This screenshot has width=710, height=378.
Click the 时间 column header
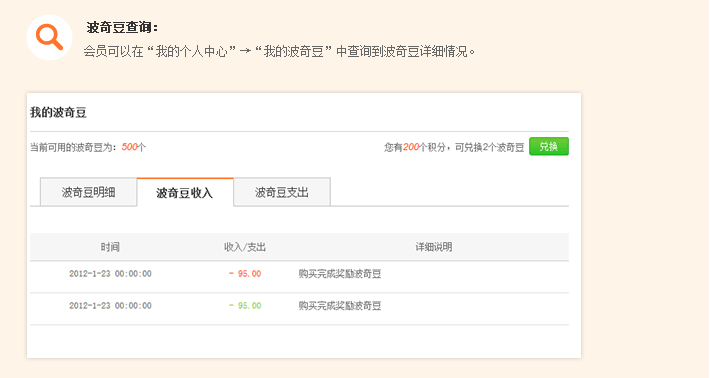pyautogui.click(x=110, y=247)
